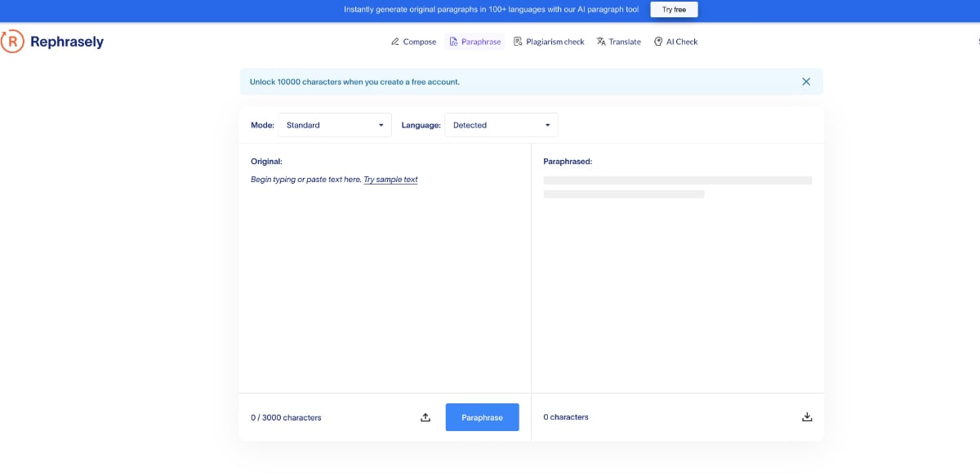The width and height of the screenshot is (980, 476).
Task: Click the Rephrasely wordmark text
Action: point(67,42)
